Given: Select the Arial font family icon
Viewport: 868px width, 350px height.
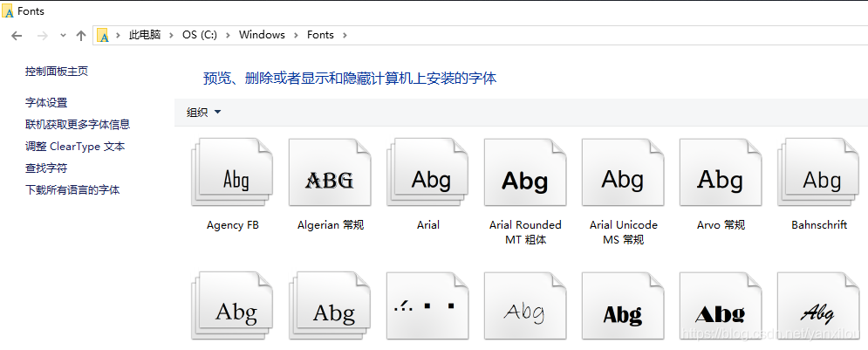Looking at the screenshot, I should point(427,172).
